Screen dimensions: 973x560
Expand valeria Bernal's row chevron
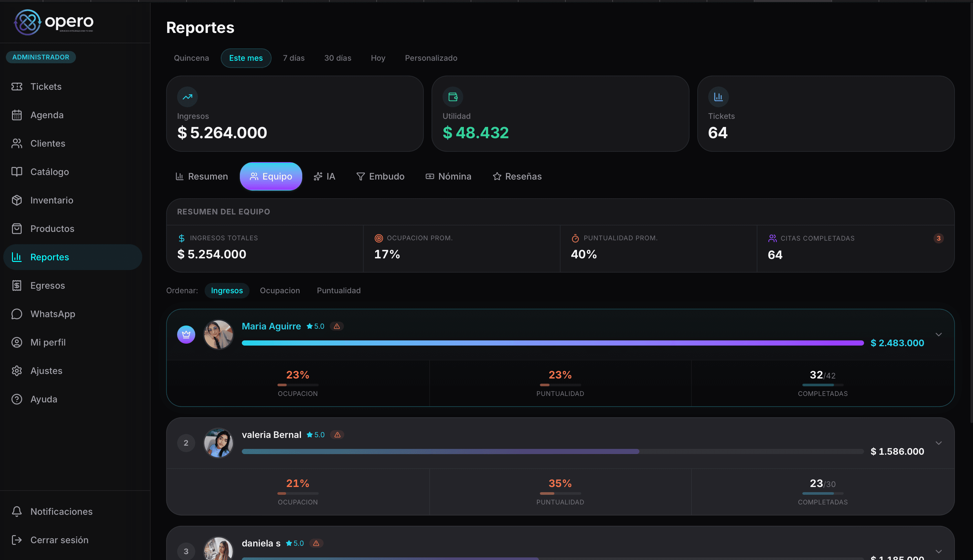click(938, 443)
